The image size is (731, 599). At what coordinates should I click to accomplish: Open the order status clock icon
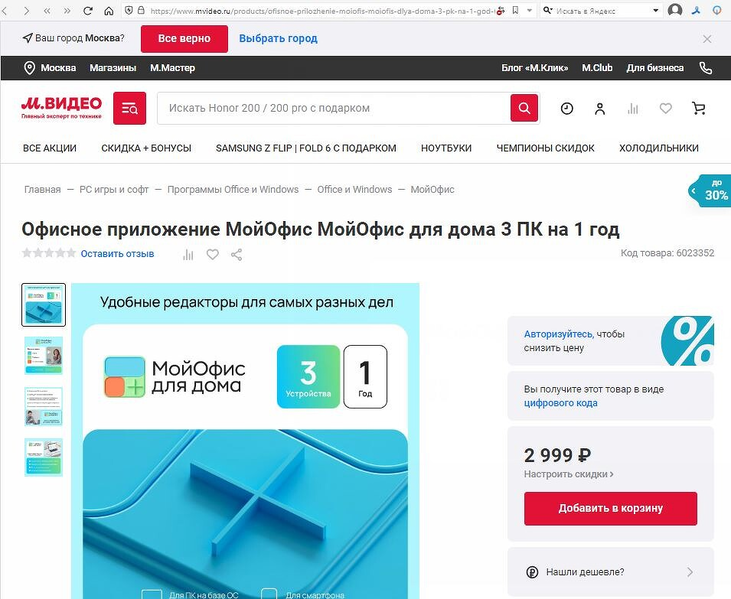[567, 109]
